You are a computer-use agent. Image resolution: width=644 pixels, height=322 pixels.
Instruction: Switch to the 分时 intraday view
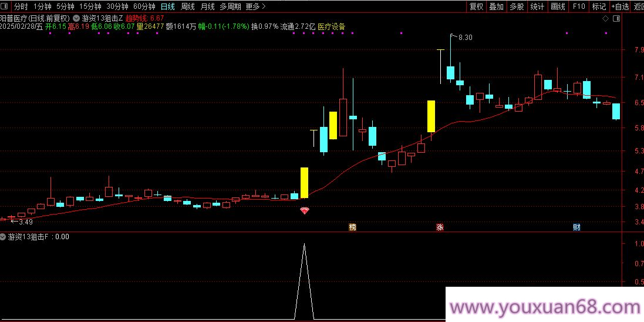[20, 6]
